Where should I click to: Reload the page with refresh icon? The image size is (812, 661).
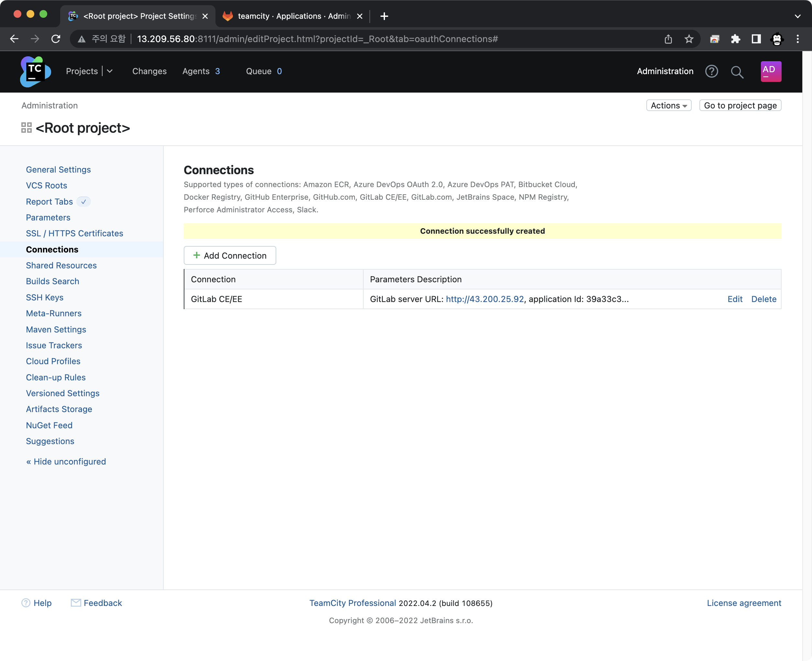click(56, 39)
